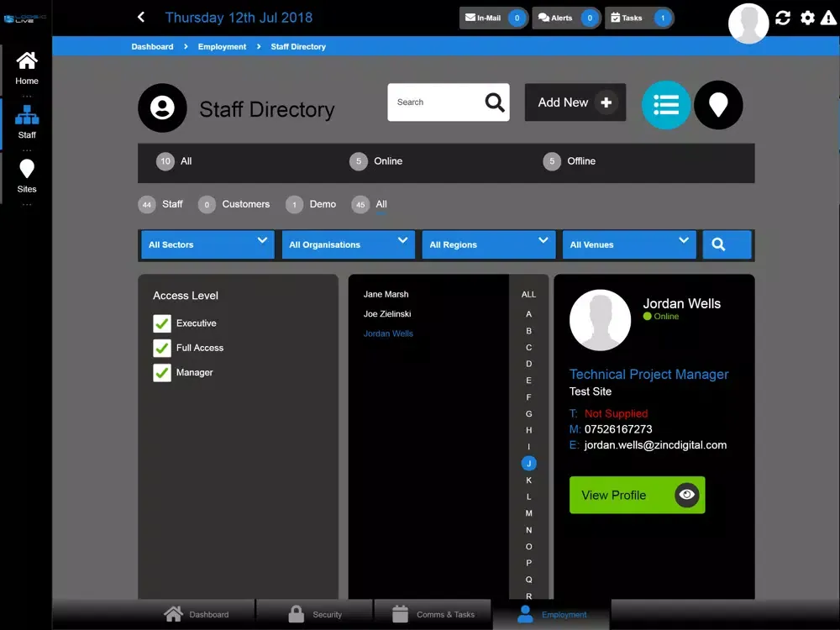Open Staff in the sidebar
This screenshot has width=840, height=630.
[27, 122]
